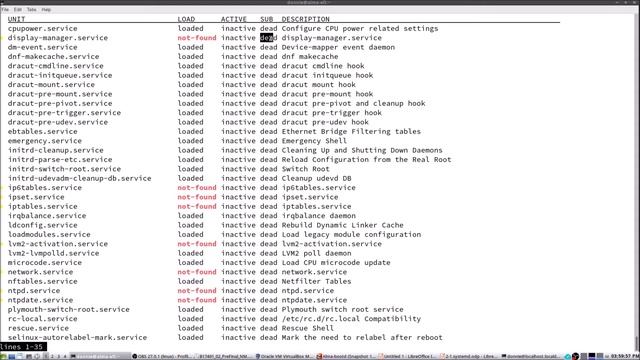Click 'Emergency Shell' description
The height and width of the screenshot is (360, 640).
(314, 141)
